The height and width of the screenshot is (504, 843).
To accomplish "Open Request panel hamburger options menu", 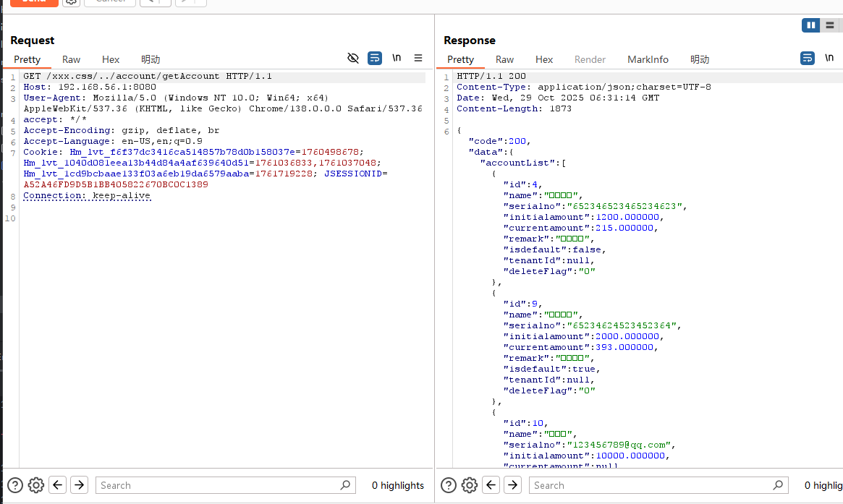I will [418, 58].
